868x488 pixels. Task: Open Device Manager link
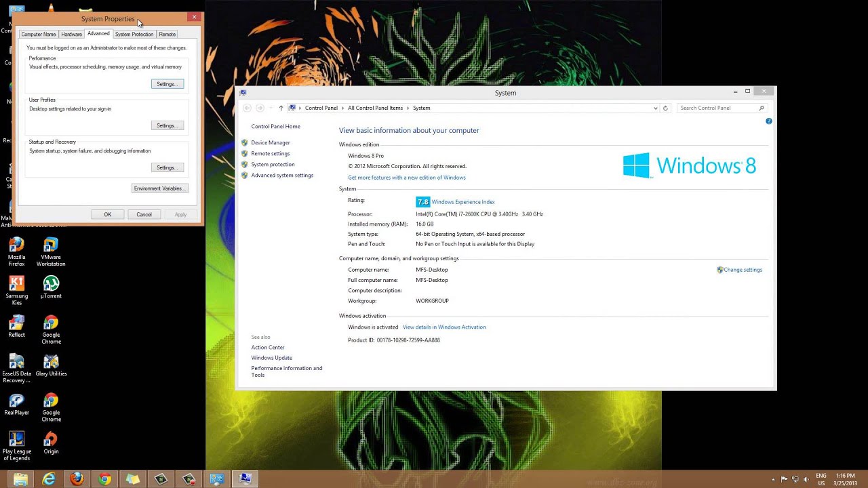pyautogui.click(x=271, y=142)
